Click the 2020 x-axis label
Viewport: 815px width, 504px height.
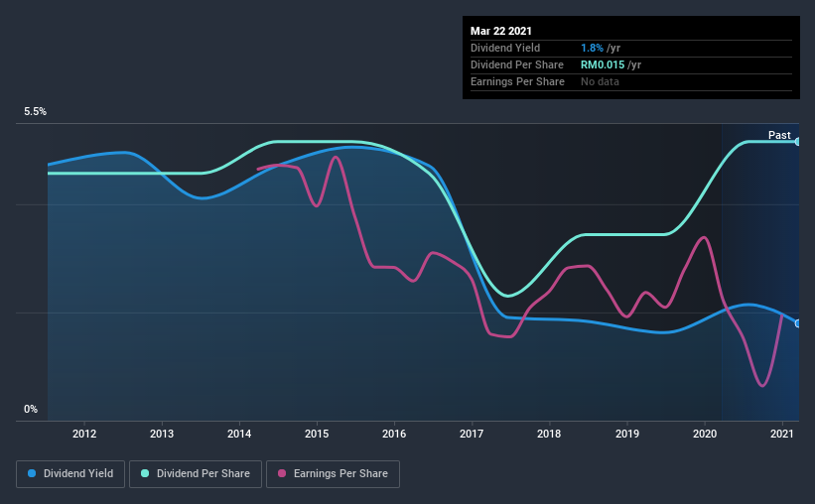coord(705,434)
